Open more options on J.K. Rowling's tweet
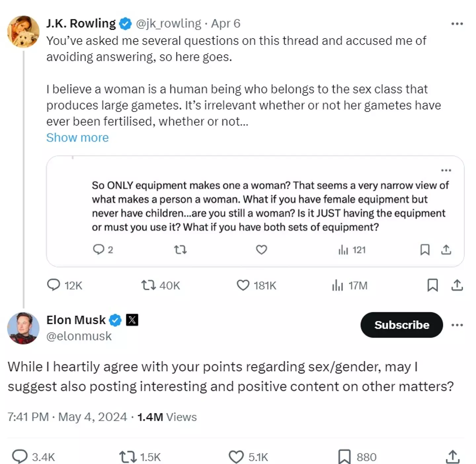Image resolution: width=476 pixels, height=464 pixels. pyautogui.click(x=457, y=23)
